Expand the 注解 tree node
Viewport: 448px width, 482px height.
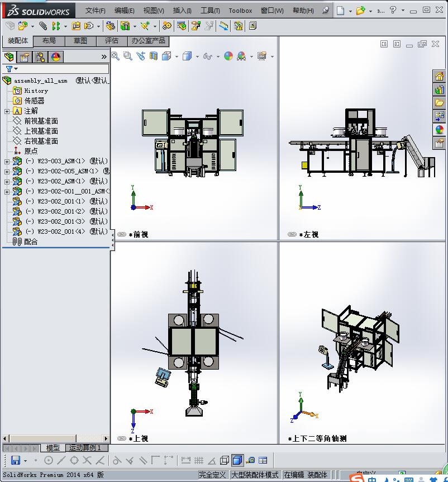(x=7, y=111)
